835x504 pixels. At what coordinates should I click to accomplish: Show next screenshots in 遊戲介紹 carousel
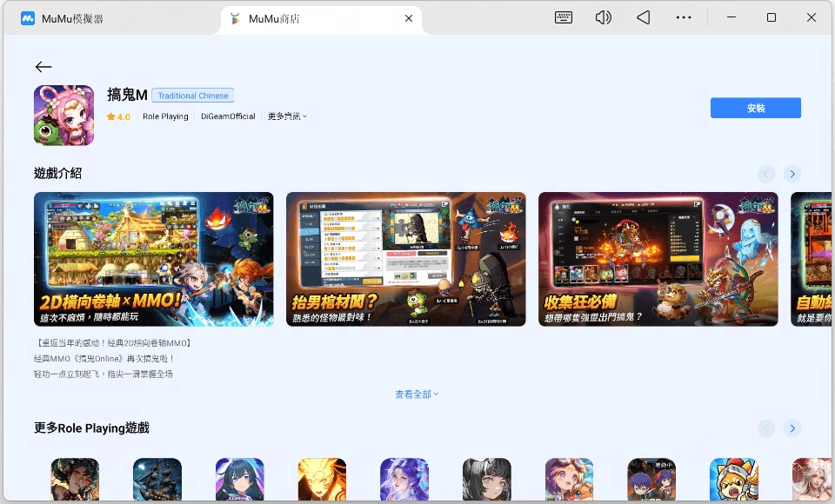tap(792, 174)
